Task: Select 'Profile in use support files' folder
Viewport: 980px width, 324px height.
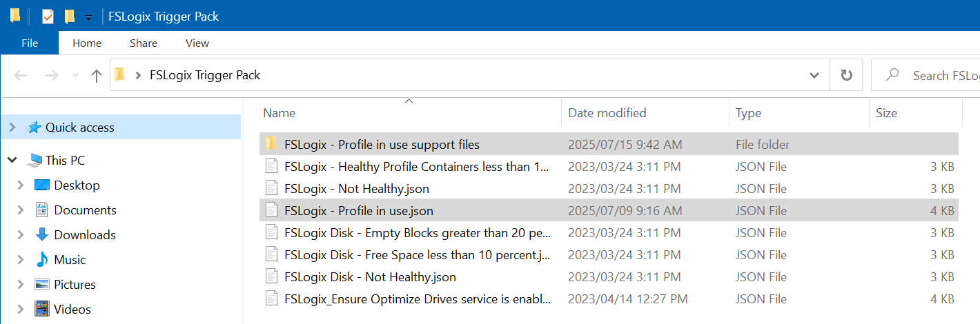Action: pos(609,145)
